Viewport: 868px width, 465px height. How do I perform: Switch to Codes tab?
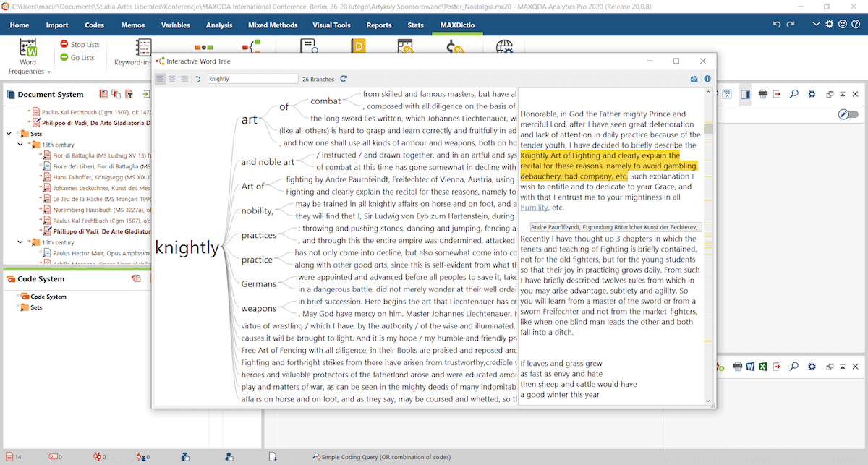94,25
